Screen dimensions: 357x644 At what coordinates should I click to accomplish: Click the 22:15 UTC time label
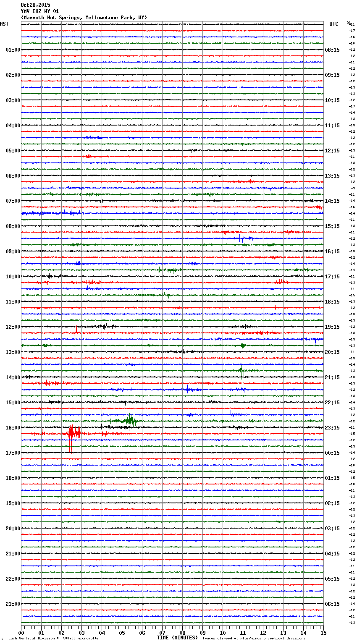click(332, 403)
